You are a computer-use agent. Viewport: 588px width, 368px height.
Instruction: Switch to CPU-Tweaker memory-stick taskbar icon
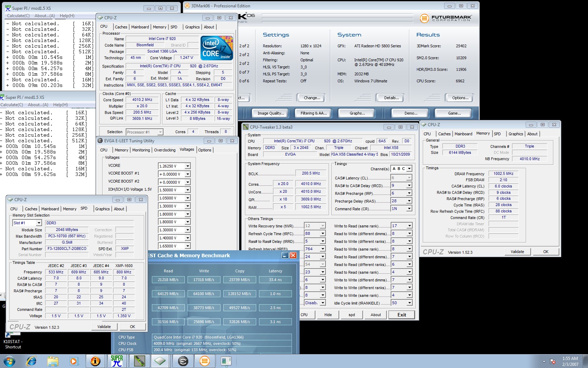pyautogui.click(x=139, y=361)
